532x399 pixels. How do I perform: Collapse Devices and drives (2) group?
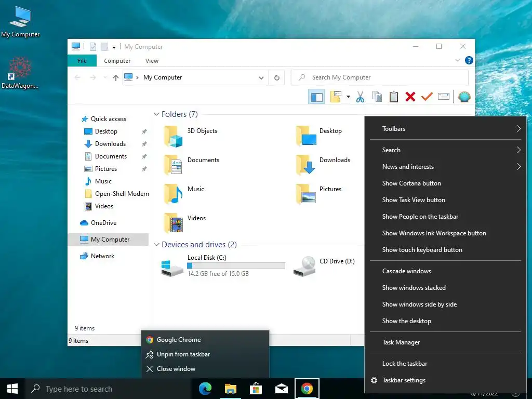coord(156,245)
